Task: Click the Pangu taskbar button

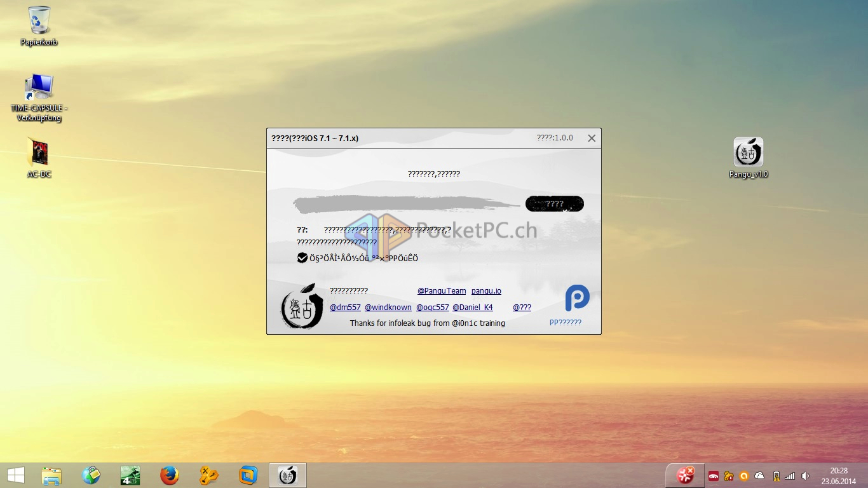Action: pyautogui.click(x=288, y=475)
